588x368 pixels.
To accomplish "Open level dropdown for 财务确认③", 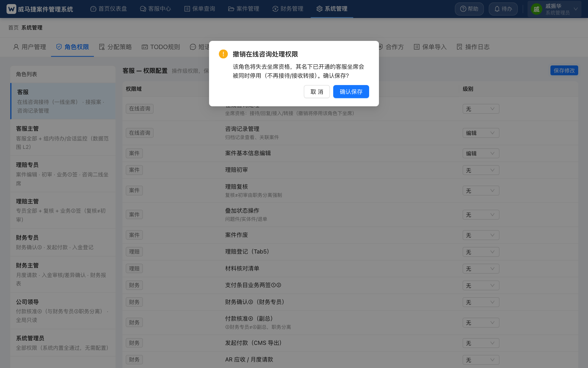I will [481, 302].
